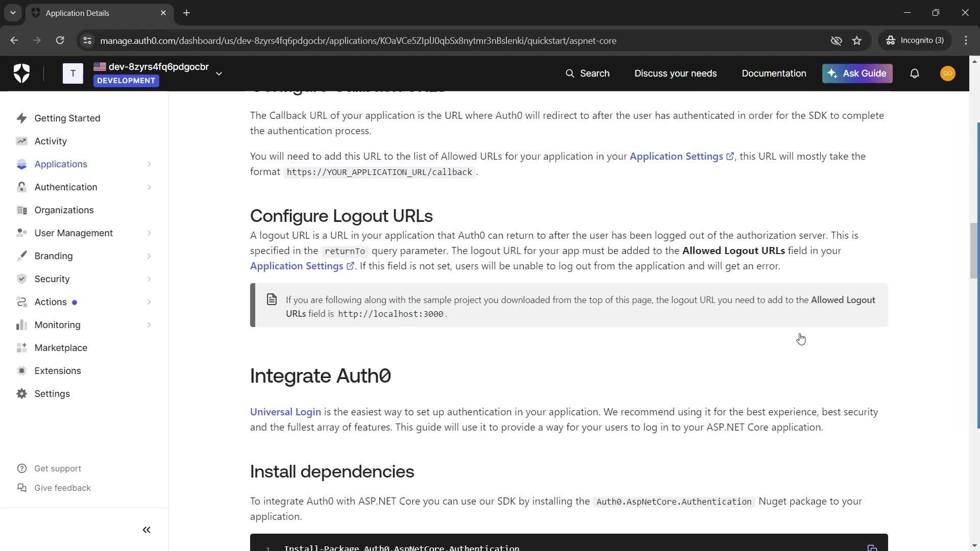Click the Security shield icon
The height and width of the screenshot is (551, 980).
tap(21, 279)
